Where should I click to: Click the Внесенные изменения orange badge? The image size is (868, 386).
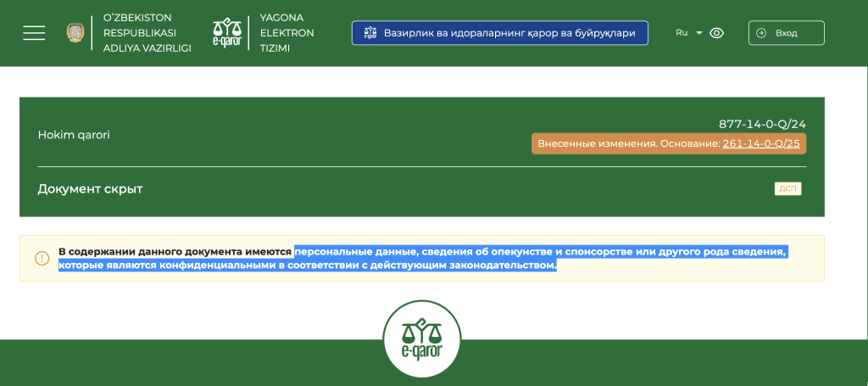click(x=627, y=143)
